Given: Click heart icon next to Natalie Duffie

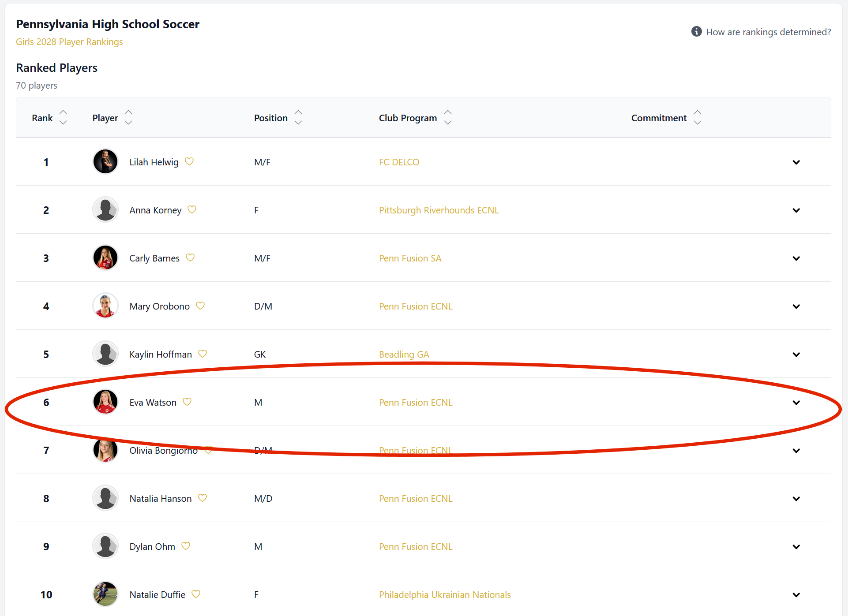Looking at the screenshot, I should point(196,594).
